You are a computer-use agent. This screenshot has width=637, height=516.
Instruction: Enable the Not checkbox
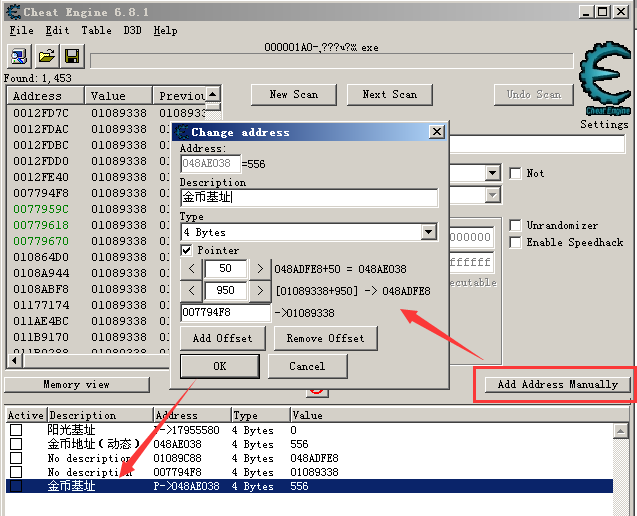click(515, 173)
